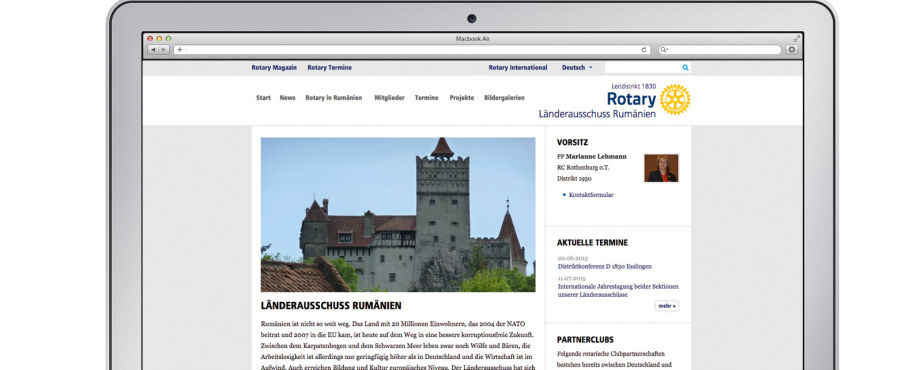920x370 pixels.
Task: Click the yellow Rotary wheel emblem
Action: pyautogui.click(x=675, y=99)
